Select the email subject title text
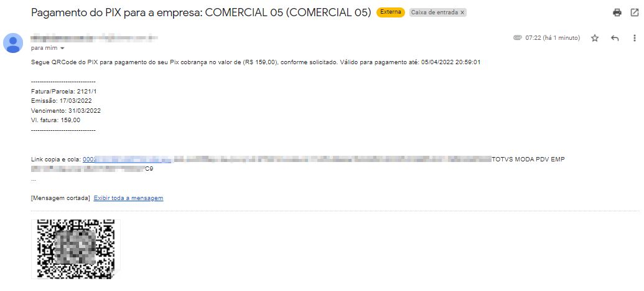The height and width of the screenshot is (291, 644). click(x=201, y=12)
